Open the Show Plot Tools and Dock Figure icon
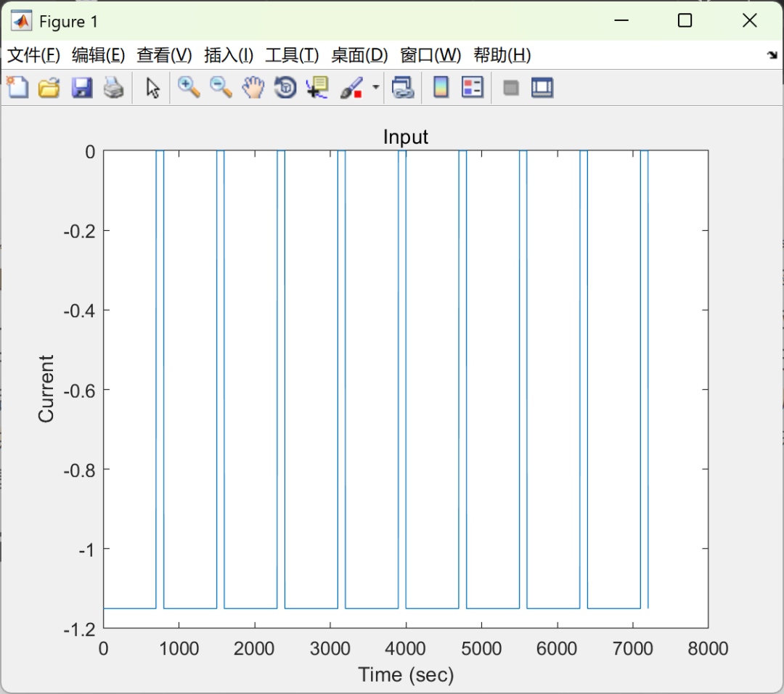The image size is (784, 694). pyautogui.click(x=542, y=87)
